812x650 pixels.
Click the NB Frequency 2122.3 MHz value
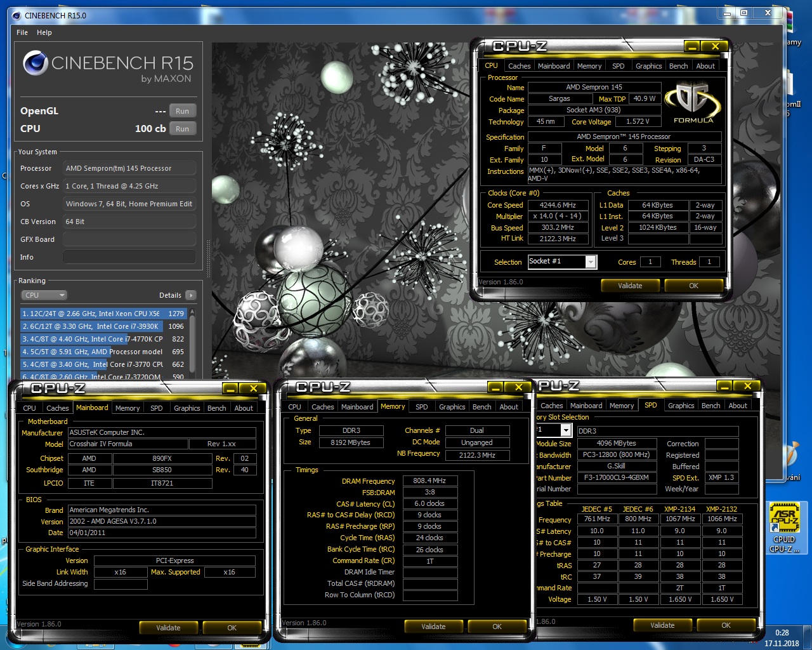pyautogui.click(x=476, y=455)
